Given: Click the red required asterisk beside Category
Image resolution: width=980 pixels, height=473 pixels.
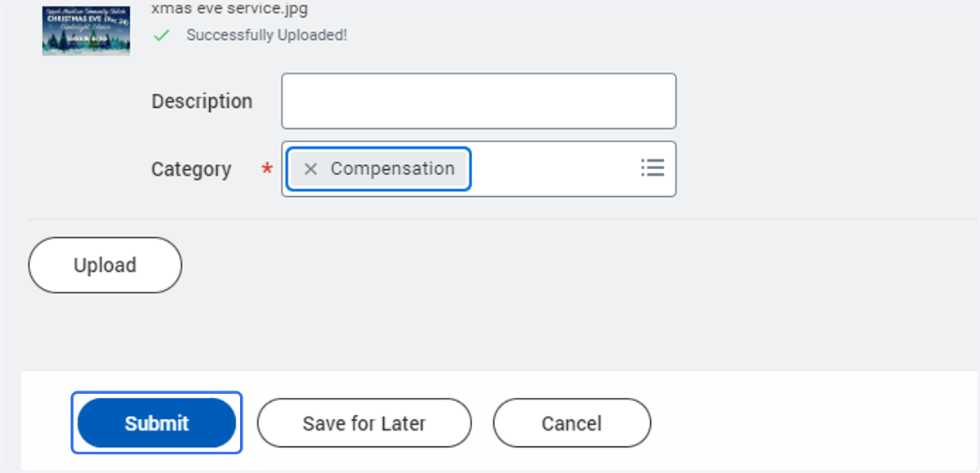Looking at the screenshot, I should click(266, 169).
